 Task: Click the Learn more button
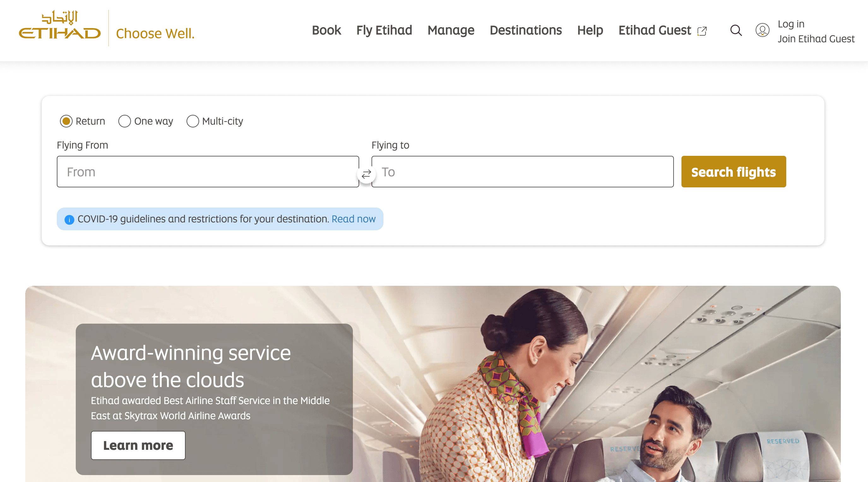point(138,445)
